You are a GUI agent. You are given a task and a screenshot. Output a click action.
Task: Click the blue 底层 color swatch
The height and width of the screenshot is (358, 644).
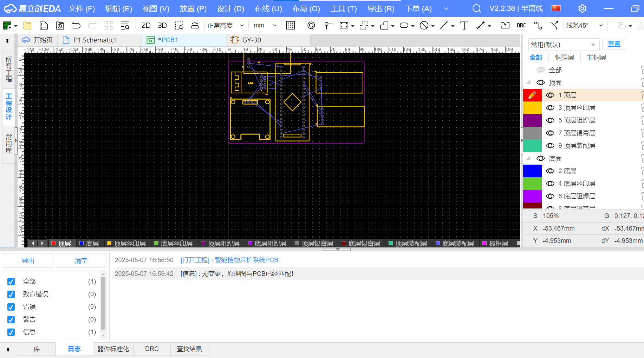(532, 171)
